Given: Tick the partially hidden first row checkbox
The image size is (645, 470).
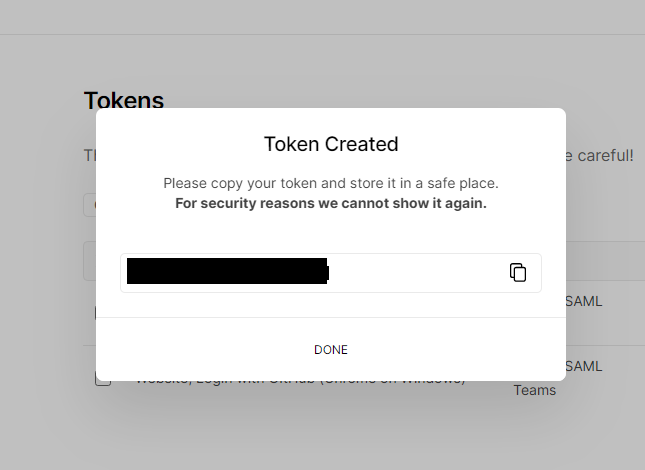Looking at the screenshot, I should pyautogui.click(x=95, y=313).
